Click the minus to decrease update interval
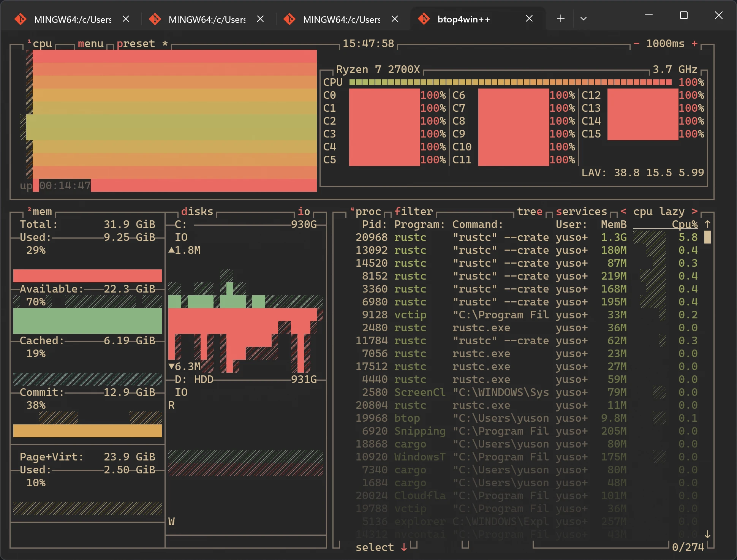Viewport: 737px width, 560px height. (x=636, y=44)
